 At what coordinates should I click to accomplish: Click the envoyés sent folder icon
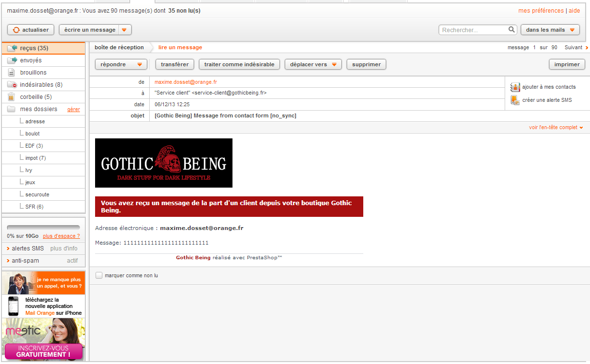click(12, 60)
